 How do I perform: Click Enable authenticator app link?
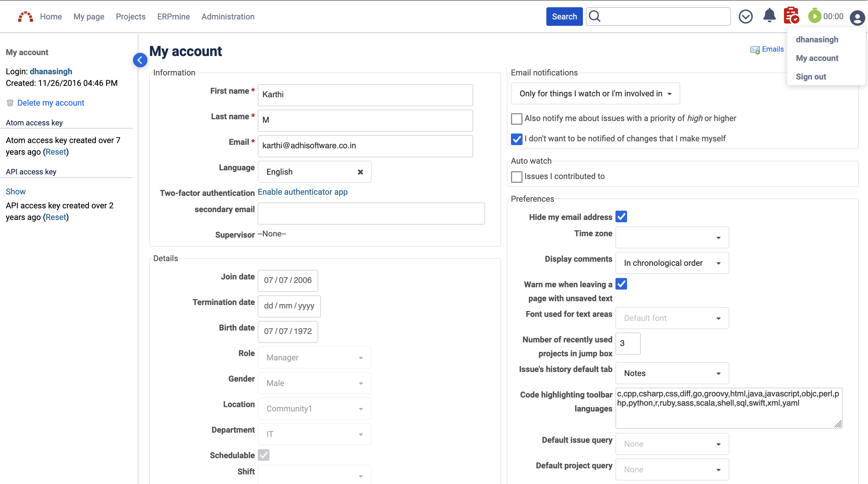[302, 192]
